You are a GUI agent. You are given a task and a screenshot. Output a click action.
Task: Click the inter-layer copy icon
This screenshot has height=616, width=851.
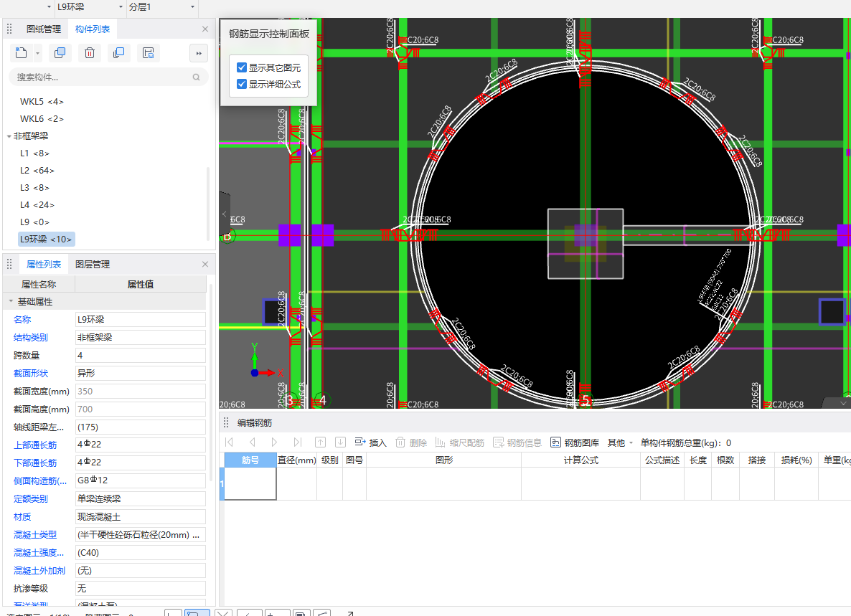coord(118,52)
